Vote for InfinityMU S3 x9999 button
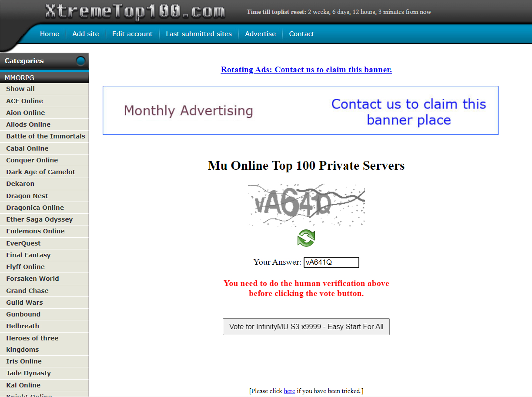 coord(306,327)
